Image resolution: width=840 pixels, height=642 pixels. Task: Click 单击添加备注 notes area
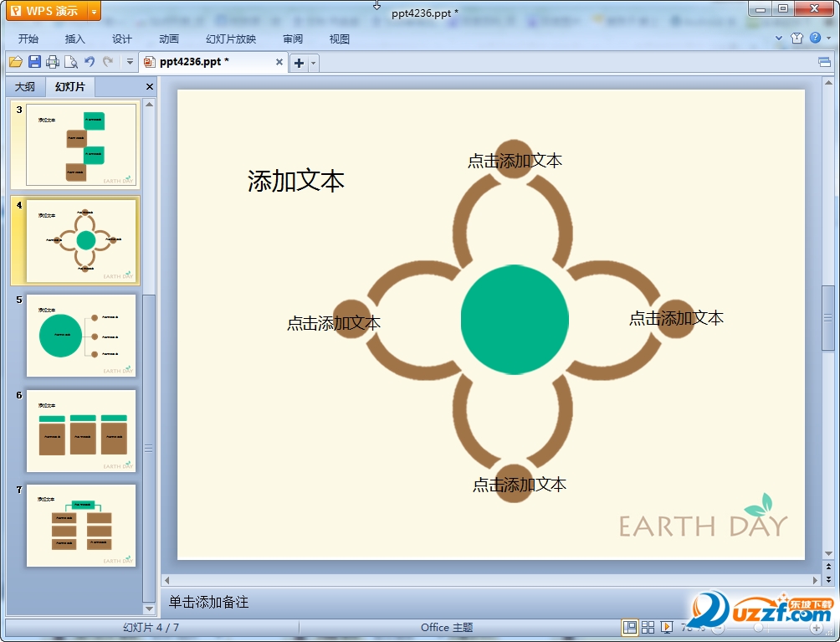[x=208, y=603]
